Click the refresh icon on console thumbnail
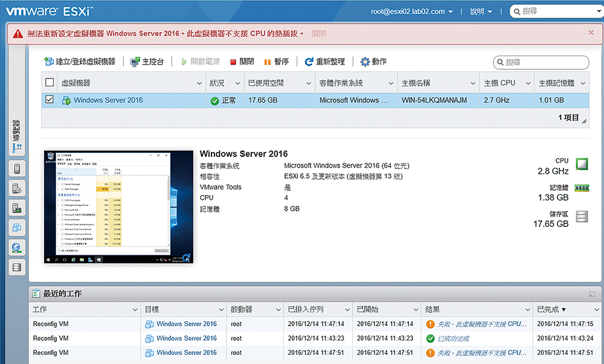Image resolution: width=604 pixels, height=364 pixels. (186, 257)
